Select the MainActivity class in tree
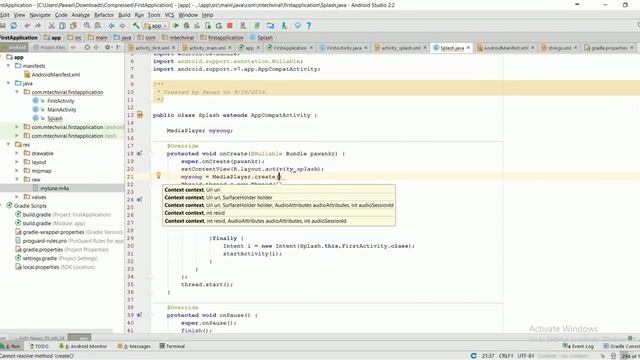The image size is (640, 360). [x=61, y=109]
